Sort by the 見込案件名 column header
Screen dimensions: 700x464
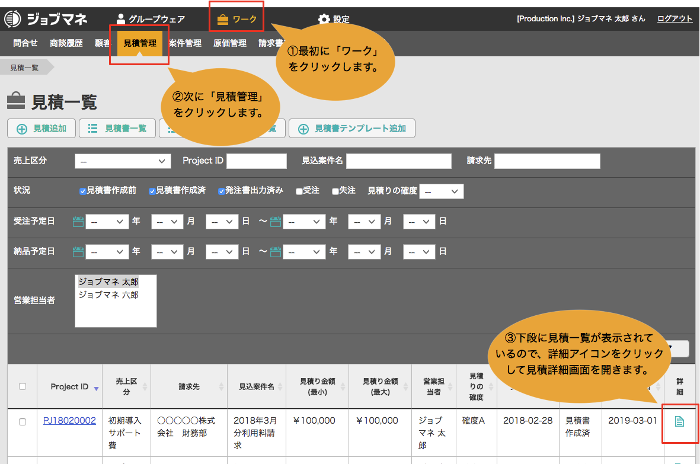[x=257, y=386]
